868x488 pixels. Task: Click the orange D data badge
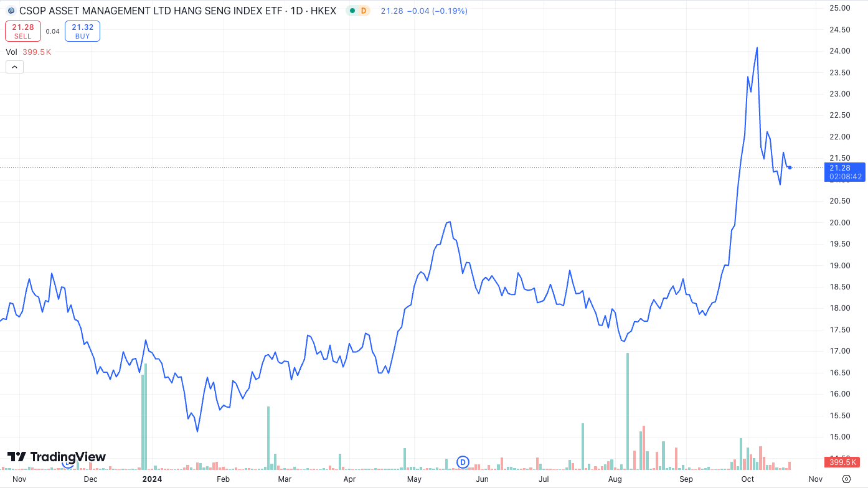pyautogui.click(x=364, y=11)
